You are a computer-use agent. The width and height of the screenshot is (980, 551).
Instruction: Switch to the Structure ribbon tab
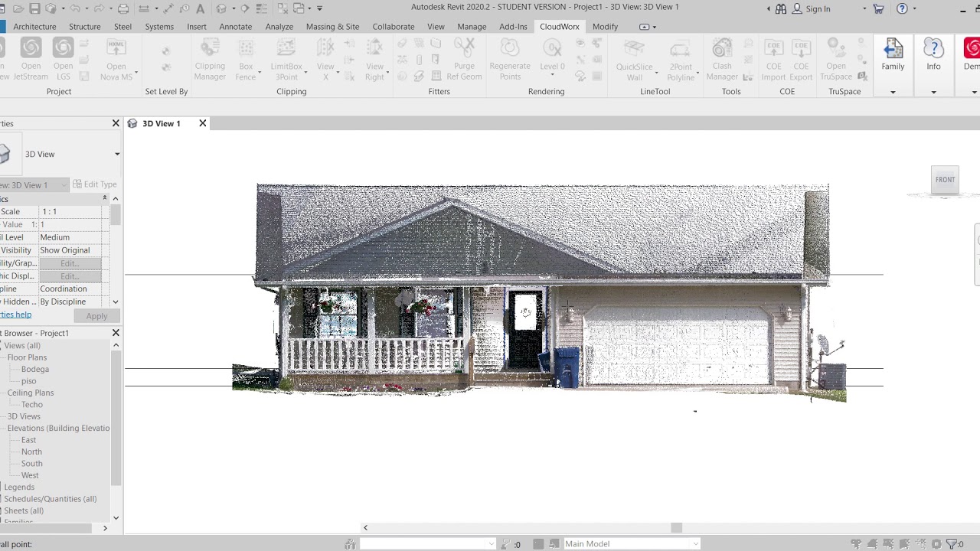(84, 26)
